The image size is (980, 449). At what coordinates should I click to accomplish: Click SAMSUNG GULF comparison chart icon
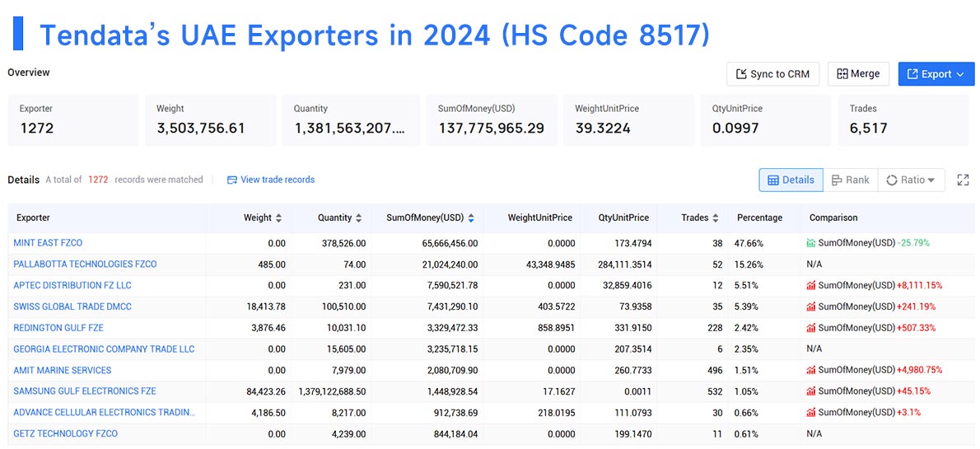(x=811, y=391)
